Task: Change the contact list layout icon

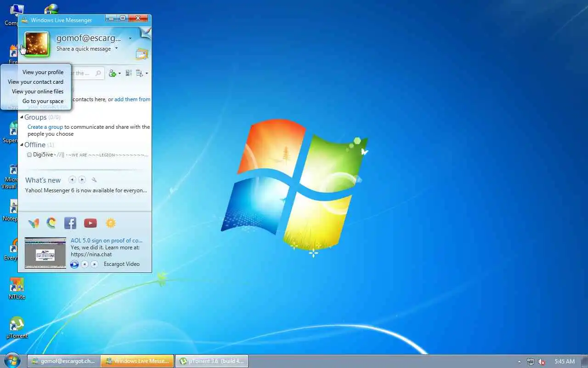Action: [x=129, y=73]
